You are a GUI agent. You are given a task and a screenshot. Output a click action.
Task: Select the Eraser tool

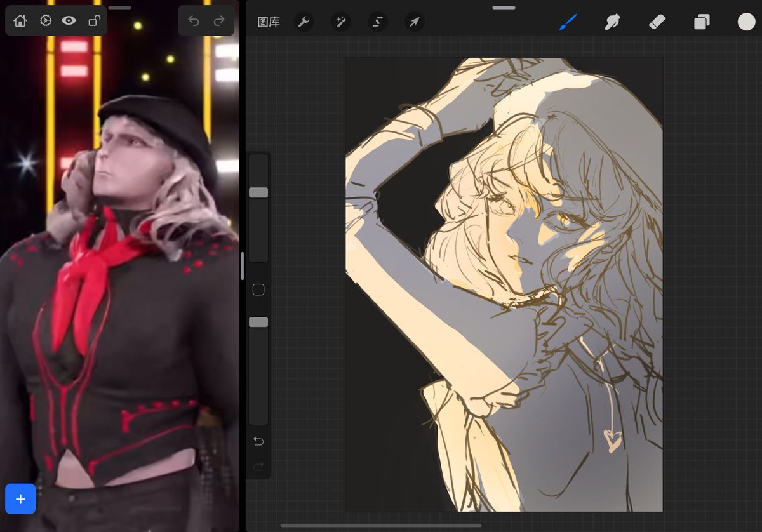[x=657, y=22]
